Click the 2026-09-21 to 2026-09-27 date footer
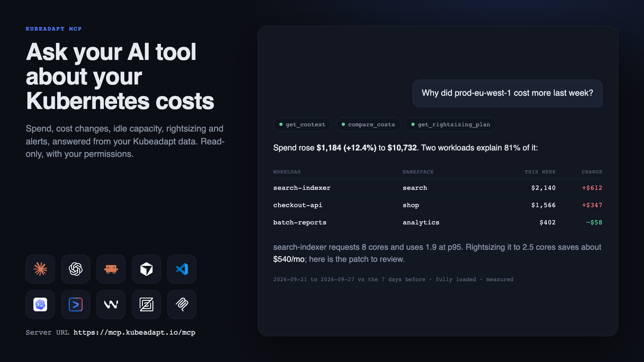 coord(393,280)
